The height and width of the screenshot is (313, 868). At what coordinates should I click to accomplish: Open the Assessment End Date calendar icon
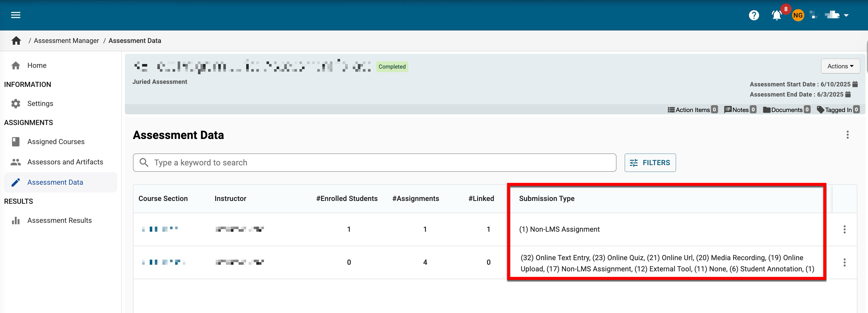coord(848,95)
